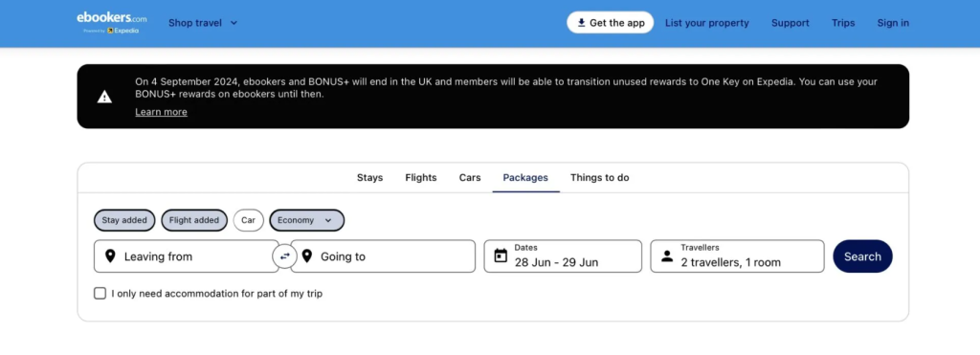The width and height of the screenshot is (980, 355).
Task: Expand the Shop travel menu
Action: click(x=203, y=23)
